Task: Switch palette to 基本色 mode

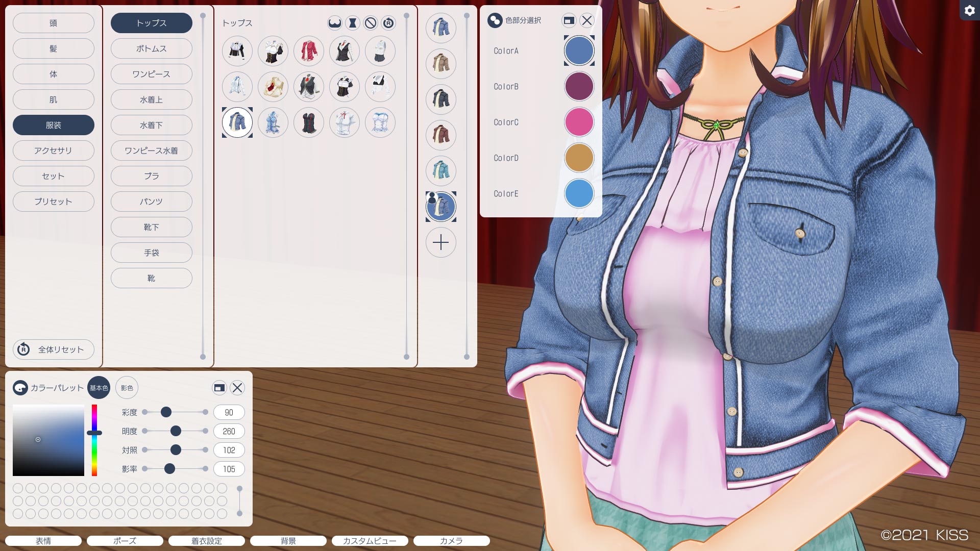Action: click(99, 388)
